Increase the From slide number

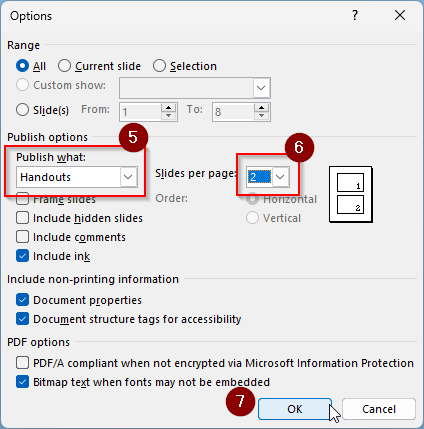[169, 108]
